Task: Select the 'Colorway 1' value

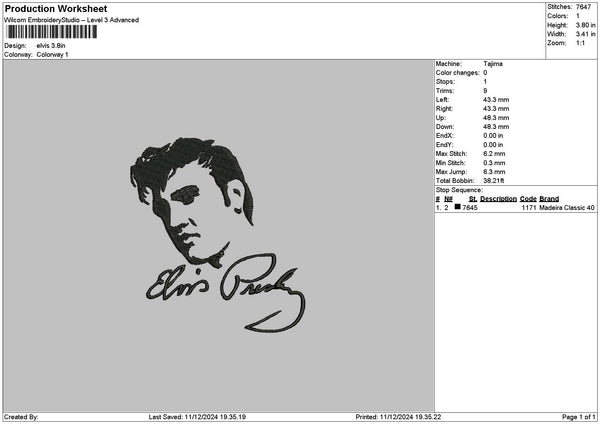Action: pyautogui.click(x=52, y=55)
